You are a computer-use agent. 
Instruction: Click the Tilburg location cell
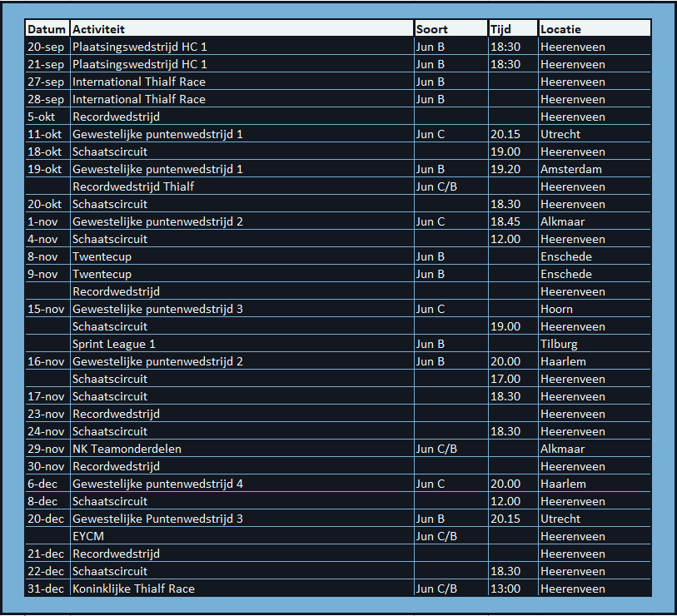pyautogui.click(x=559, y=344)
